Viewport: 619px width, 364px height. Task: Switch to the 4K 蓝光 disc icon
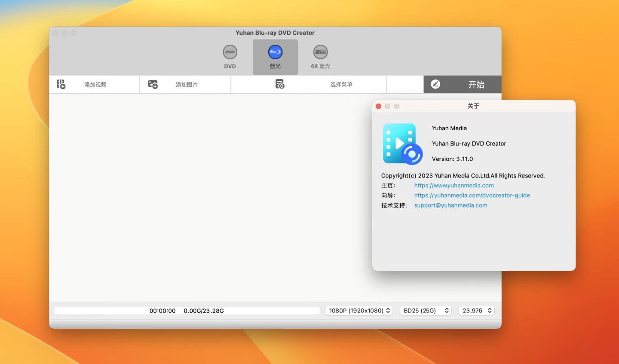pyautogui.click(x=320, y=52)
